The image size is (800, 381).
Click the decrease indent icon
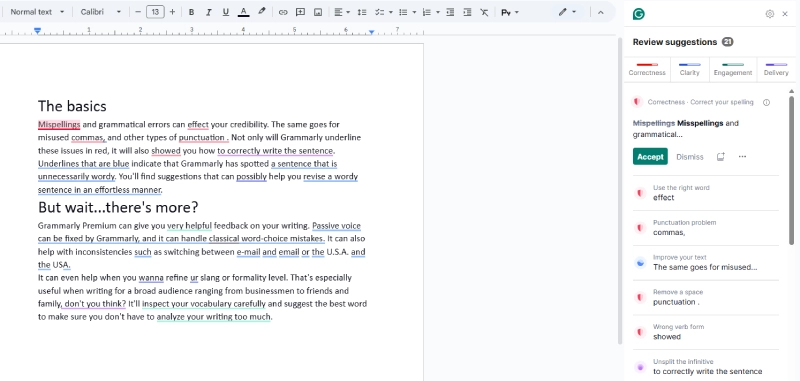click(x=450, y=12)
